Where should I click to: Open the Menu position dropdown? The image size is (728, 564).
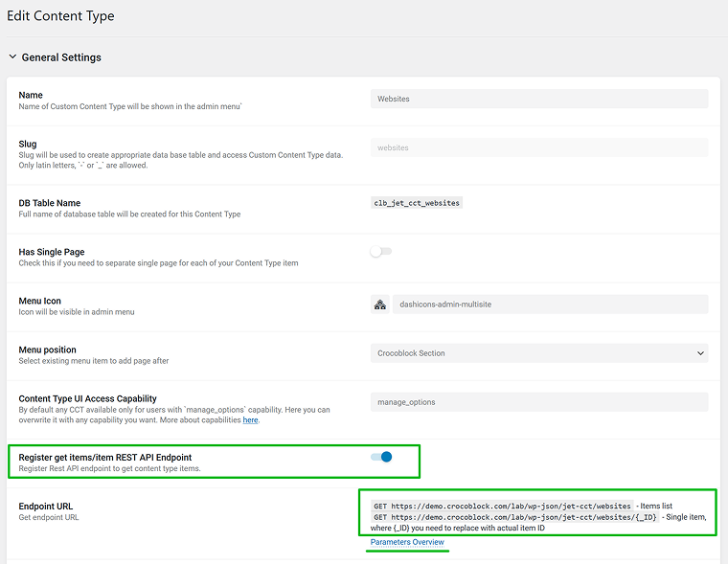pyautogui.click(x=539, y=353)
